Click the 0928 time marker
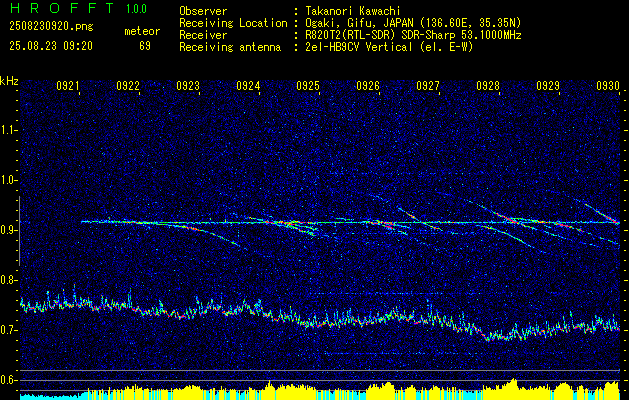The image size is (629, 400). [x=488, y=85]
